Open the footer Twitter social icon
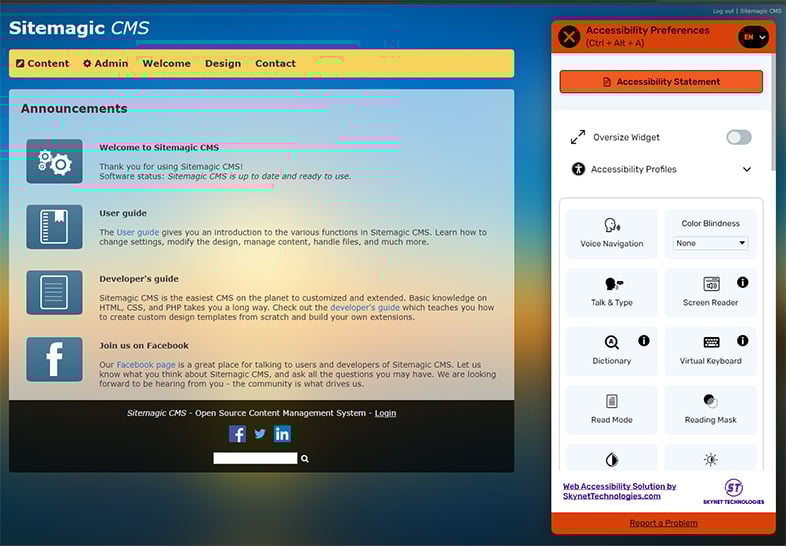The height and width of the screenshot is (546, 786). pyautogui.click(x=260, y=434)
